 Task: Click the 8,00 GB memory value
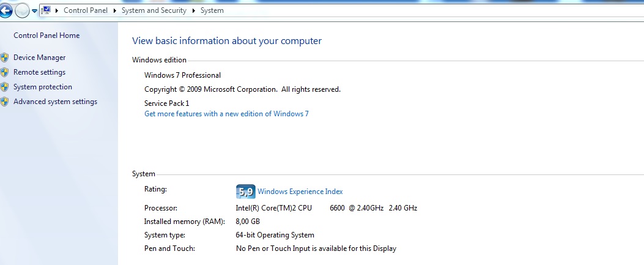point(248,222)
